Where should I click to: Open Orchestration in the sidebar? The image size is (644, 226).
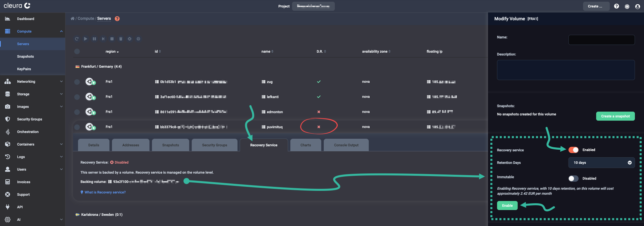(28, 132)
